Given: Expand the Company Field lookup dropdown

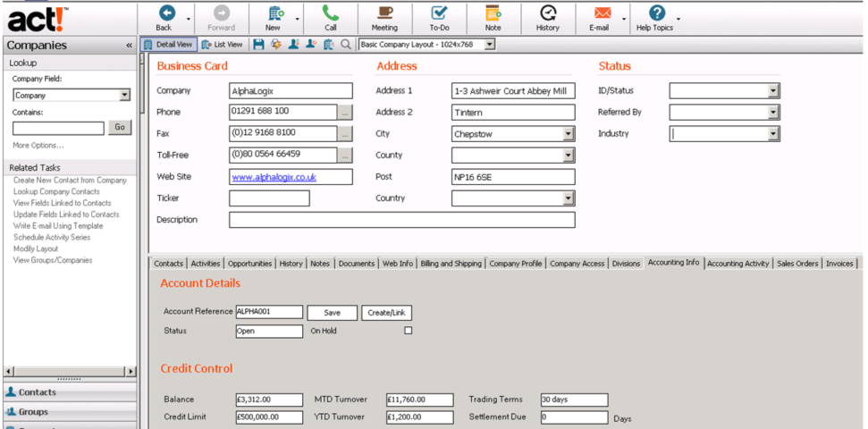Looking at the screenshot, I should click(124, 96).
